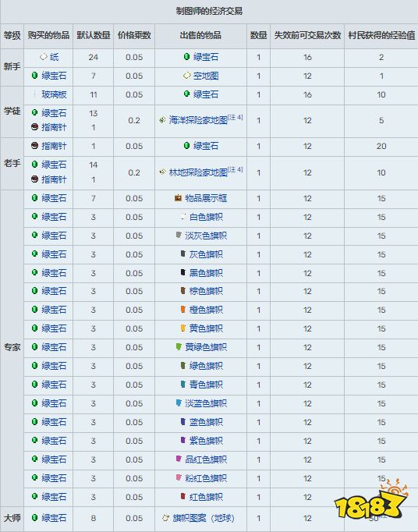The width and height of the screenshot is (418, 532).
Task: Open the 白色旗帜 link
Action: [x=206, y=217]
